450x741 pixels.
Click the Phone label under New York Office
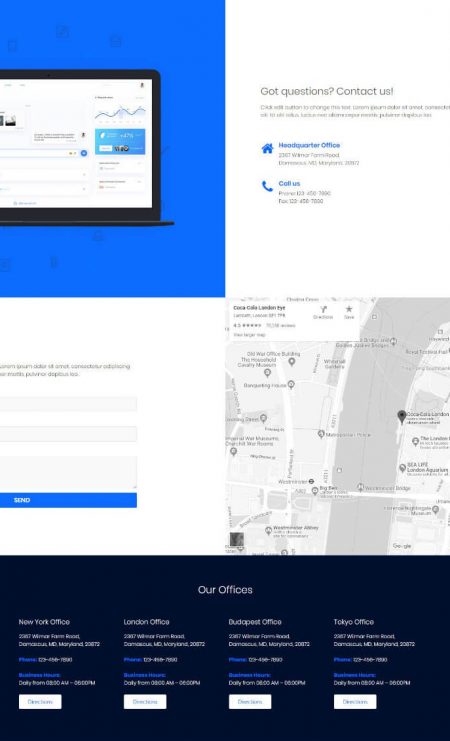[28, 660]
